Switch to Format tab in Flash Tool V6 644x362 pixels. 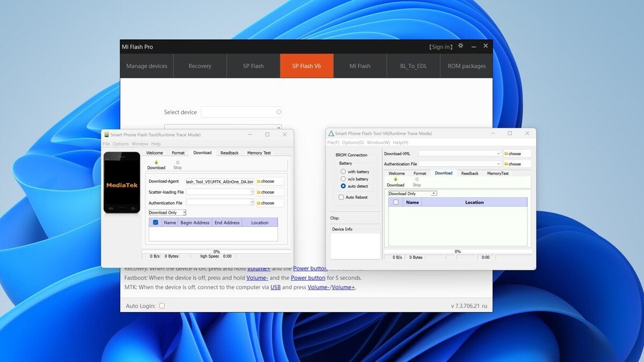(x=420, y=173)
